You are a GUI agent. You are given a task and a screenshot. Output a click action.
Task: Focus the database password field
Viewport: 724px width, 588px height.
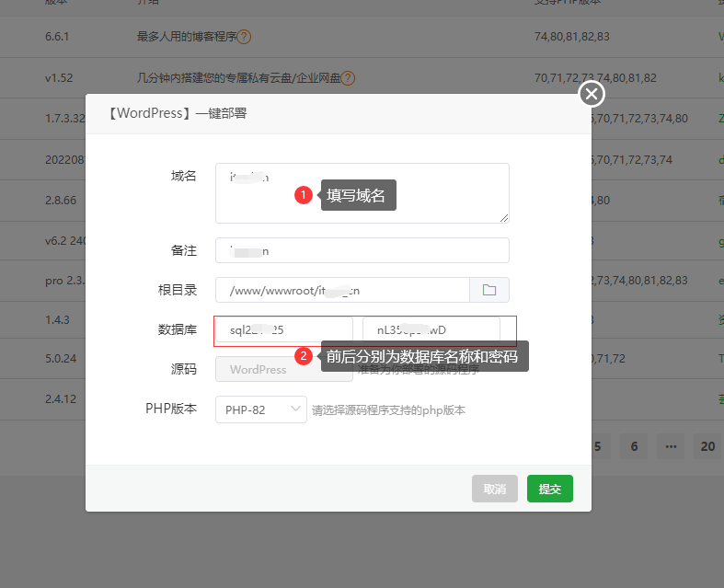431,329
